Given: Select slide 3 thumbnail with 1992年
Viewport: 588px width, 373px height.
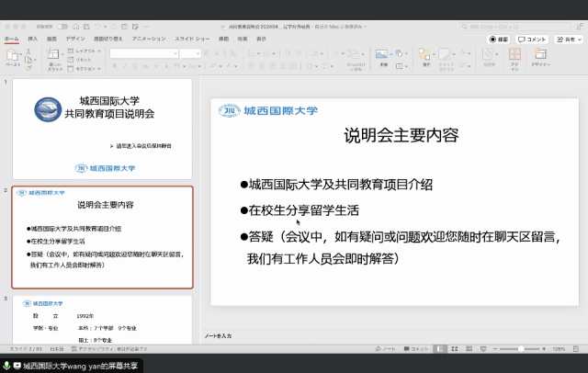Looking at the screenshot, I should (x=102, y=320).
